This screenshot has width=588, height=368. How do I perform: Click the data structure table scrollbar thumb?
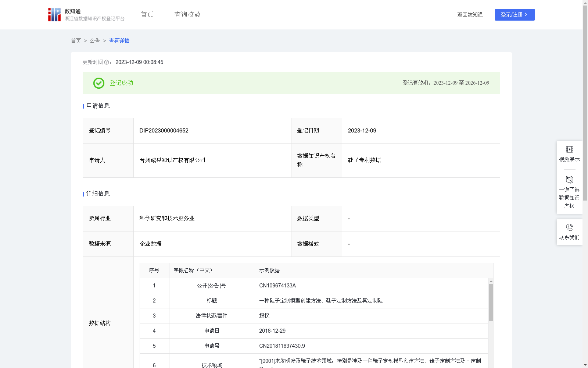(x=491, y=302)
